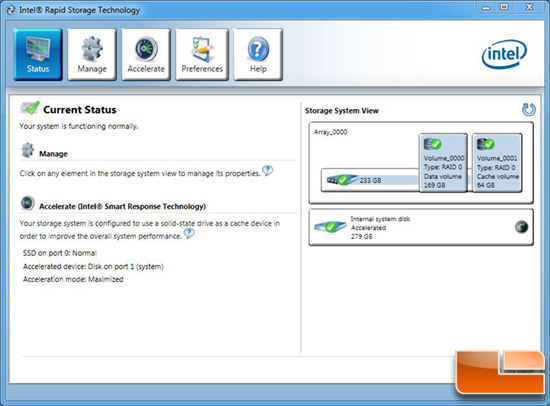Click the help icon after system performance text

(189, 233)
